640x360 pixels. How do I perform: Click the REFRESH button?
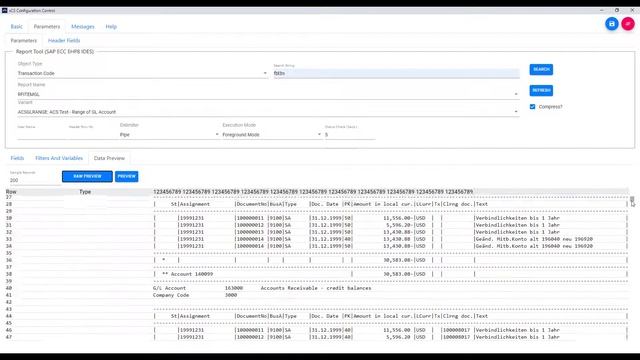[541, 90]
